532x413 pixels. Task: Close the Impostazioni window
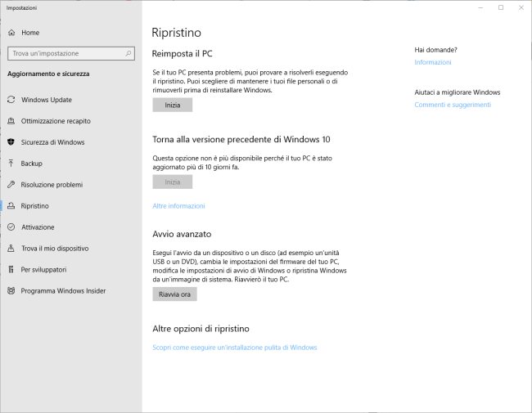point(521,7)
